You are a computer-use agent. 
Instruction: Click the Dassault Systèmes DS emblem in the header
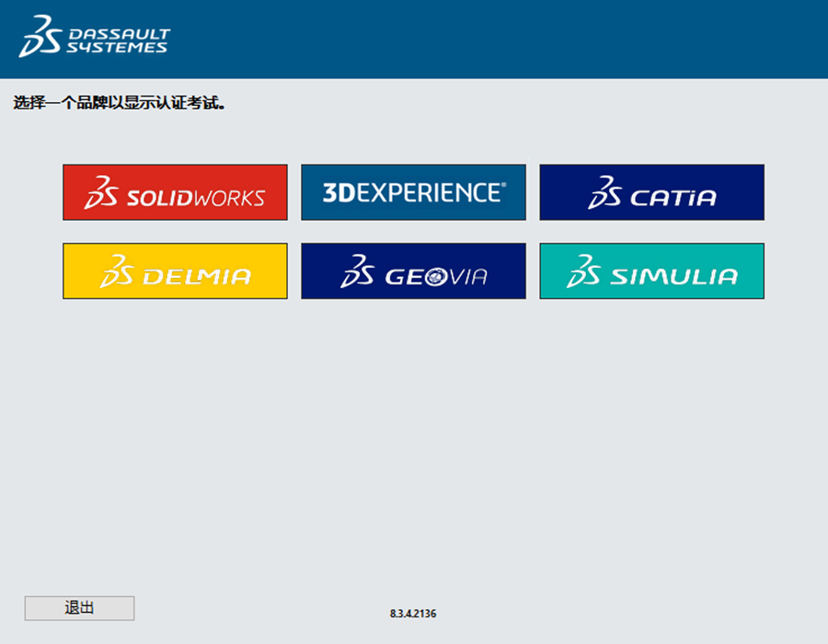tap(39, 37)
